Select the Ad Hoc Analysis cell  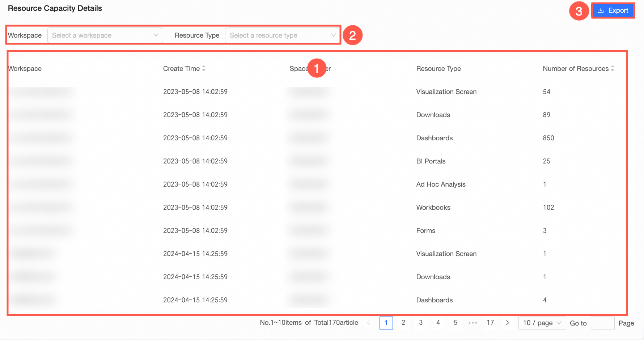[x=441, y=184]
